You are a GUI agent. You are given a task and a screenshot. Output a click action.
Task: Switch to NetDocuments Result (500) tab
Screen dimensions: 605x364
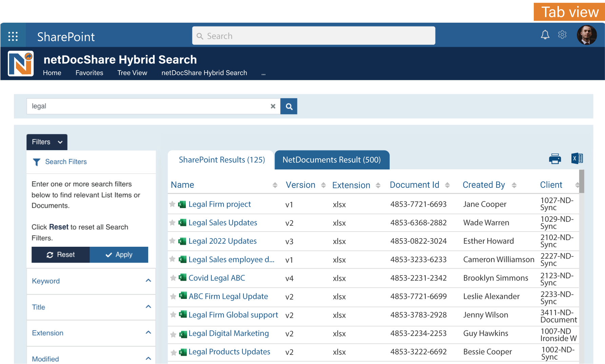point(332,160)
